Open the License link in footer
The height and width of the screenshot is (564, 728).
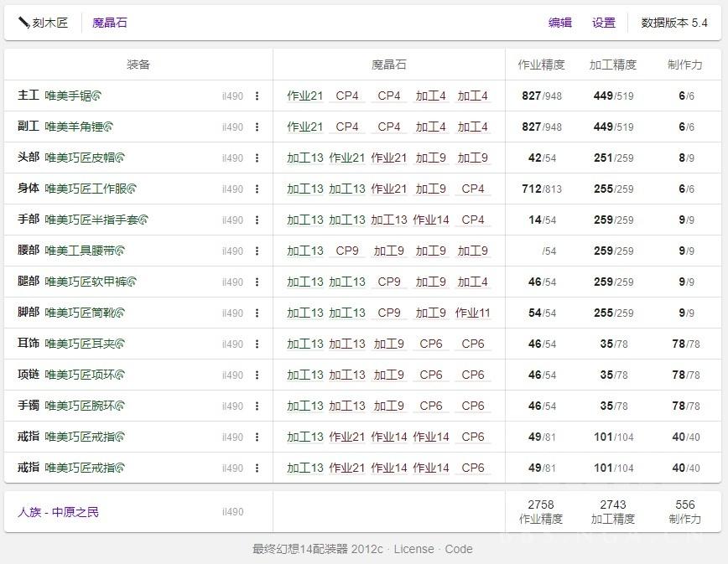[x=413, y=549]
